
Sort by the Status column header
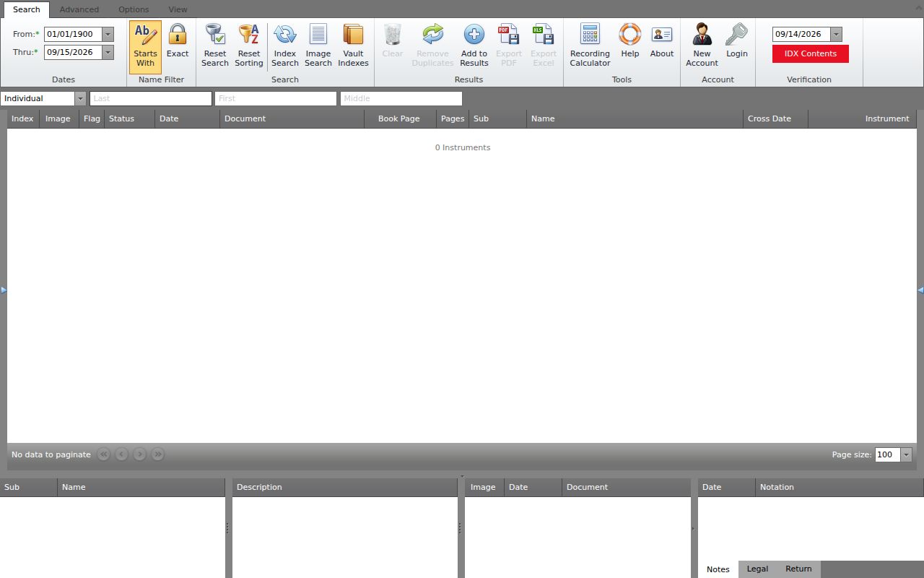[x=130, y=118]
